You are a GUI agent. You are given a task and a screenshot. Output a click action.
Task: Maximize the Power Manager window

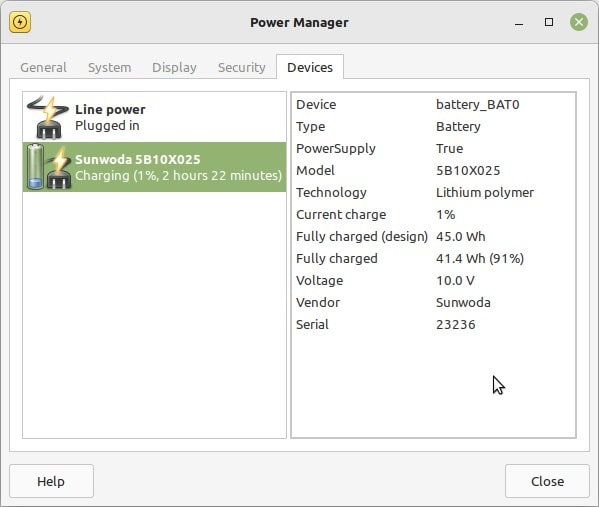point(549,22)
